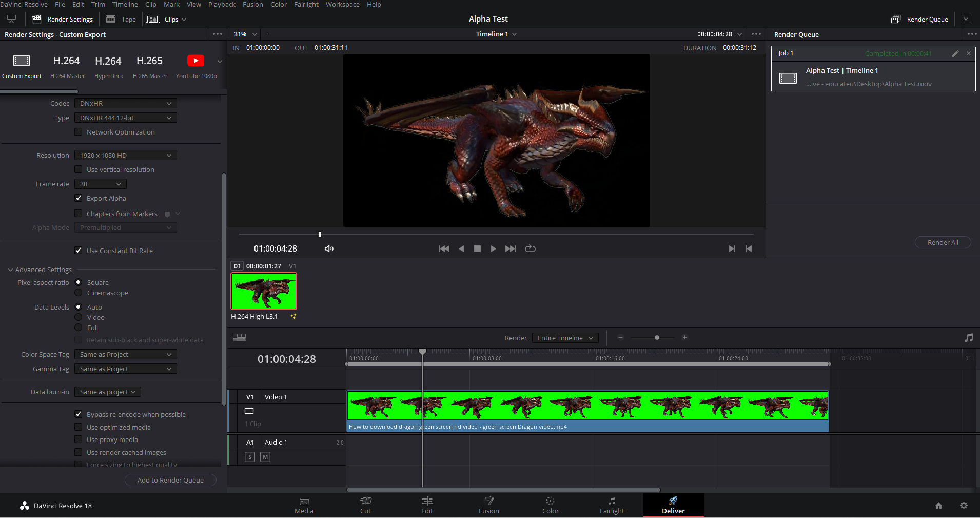Toggle Render Settings panel in toolbar

tap(63, 19)
